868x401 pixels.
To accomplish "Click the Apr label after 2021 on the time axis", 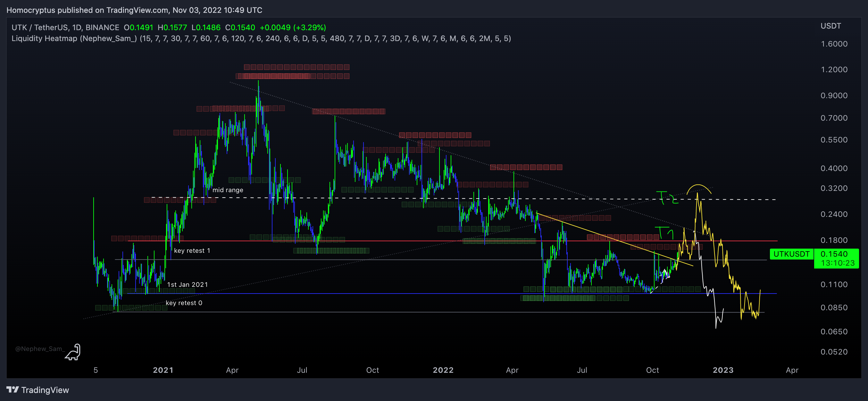I will (232, 370).
